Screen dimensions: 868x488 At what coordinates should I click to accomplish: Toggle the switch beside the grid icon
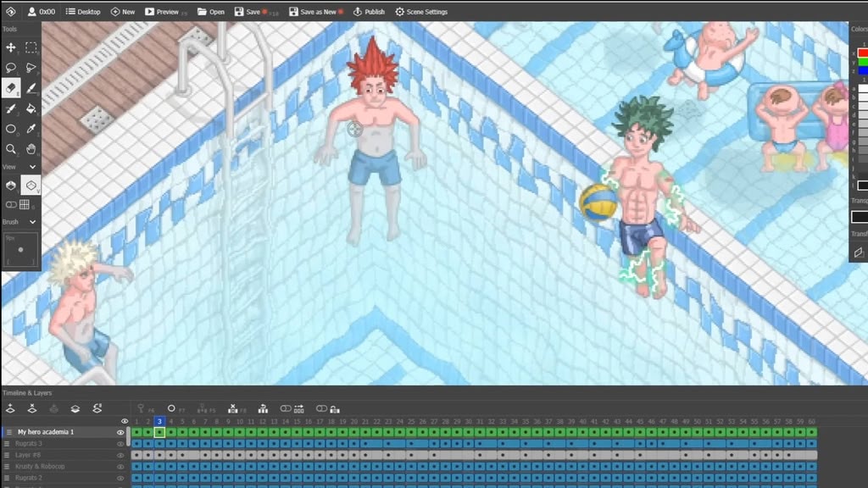[10, 205]
